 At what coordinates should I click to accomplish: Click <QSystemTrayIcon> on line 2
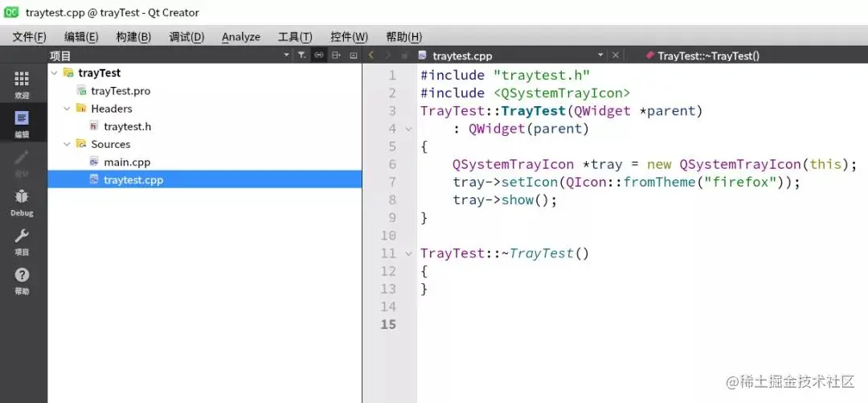pyautogui.click(x=561, y=93)
